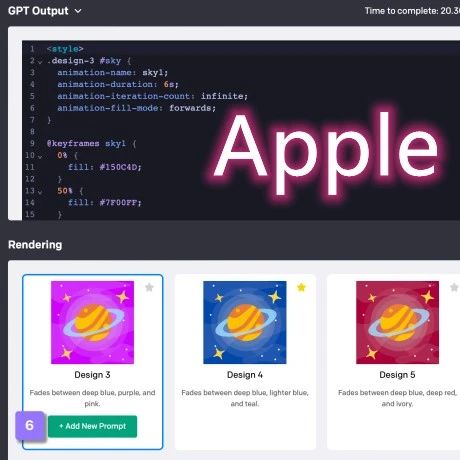
Task: Collapse code fold arrow on line 13
Action: pyautogui.click(x=40, y=192)
